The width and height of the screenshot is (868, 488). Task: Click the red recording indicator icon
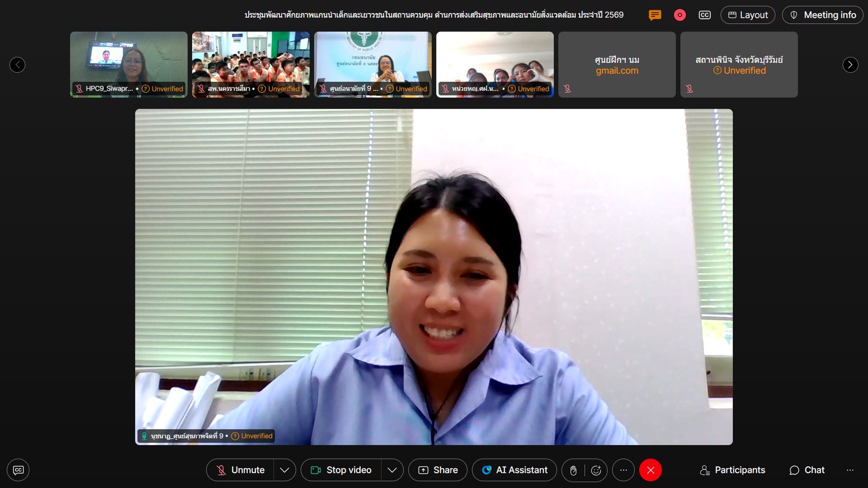680,15
